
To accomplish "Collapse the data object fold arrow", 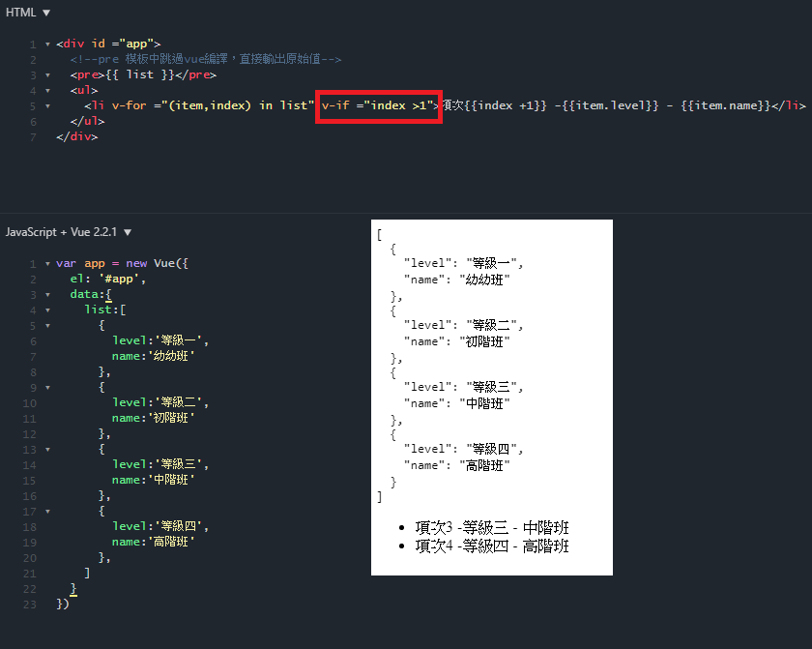I will [x=47, y=293].
